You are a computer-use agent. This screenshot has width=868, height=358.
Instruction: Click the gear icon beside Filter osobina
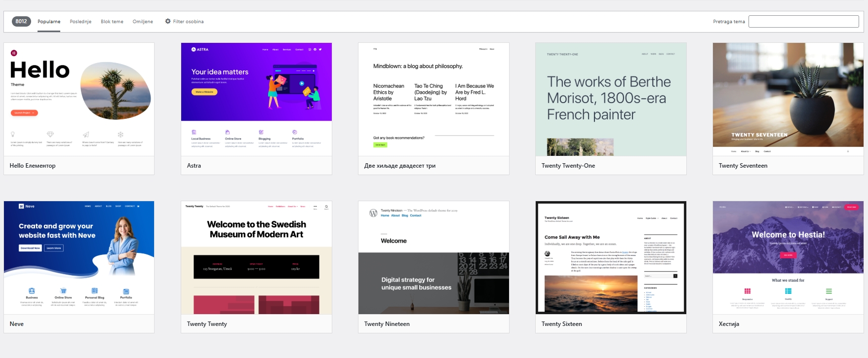point(168,21)
